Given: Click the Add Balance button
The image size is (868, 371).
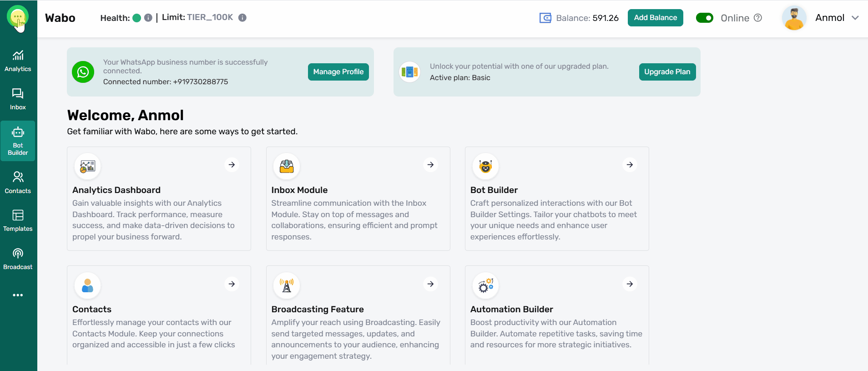Looking at the screenshot, I should pyautogui.click(x=655, y=18).
